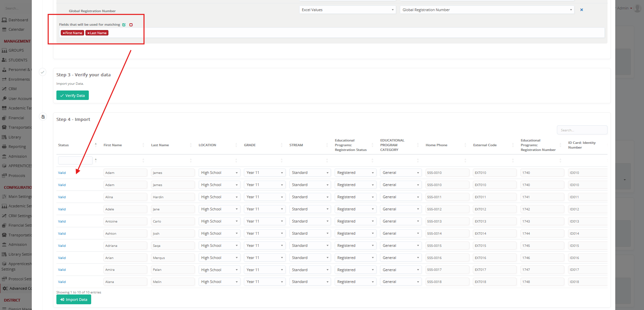
Task: Open the Excel Values dropdown
Action: [347, 10]
